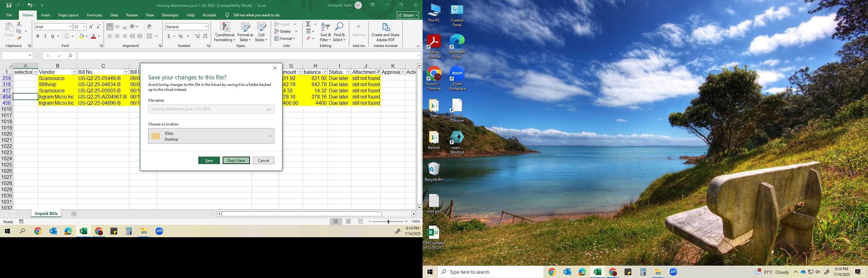
Task: Click Tell me what you want to do
Action: [x=256, y=15]
